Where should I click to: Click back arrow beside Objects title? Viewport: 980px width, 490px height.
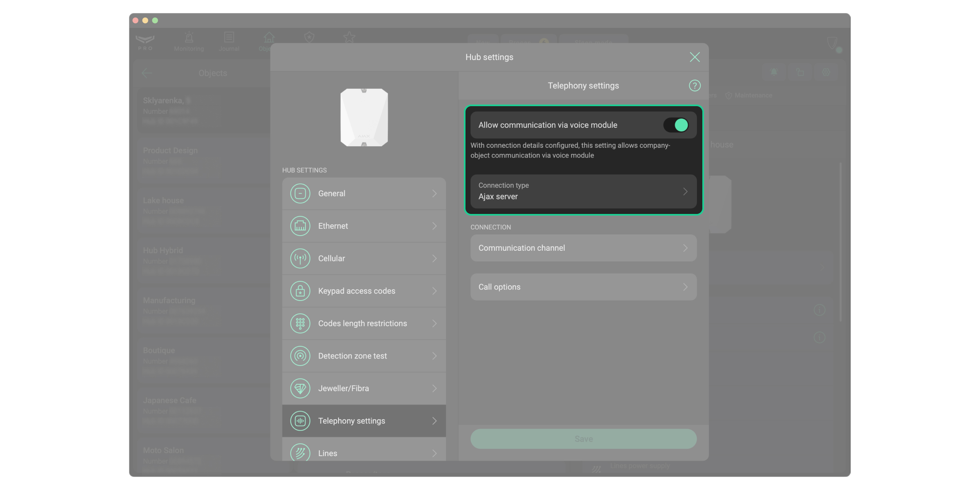(x=147, y=73)
